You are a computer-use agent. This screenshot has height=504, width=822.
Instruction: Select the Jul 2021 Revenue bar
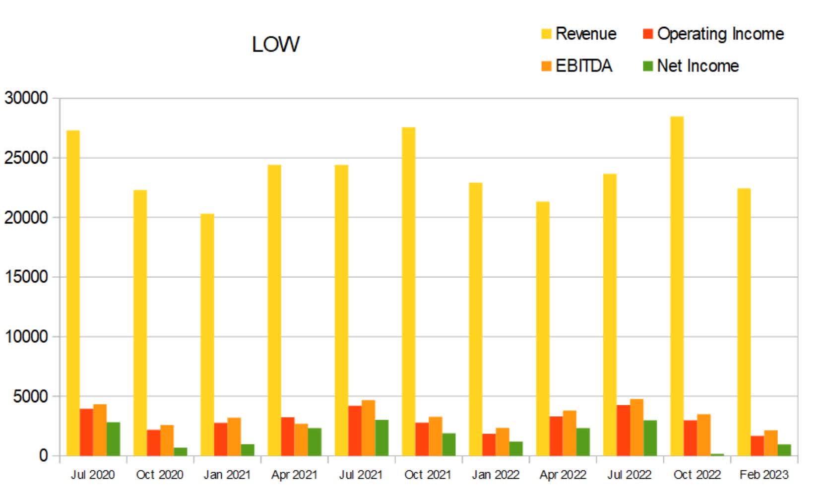[341, 311]
